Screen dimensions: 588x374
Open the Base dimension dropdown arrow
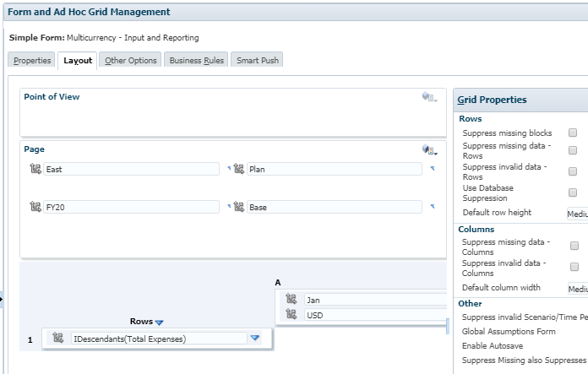coord(433,207)
